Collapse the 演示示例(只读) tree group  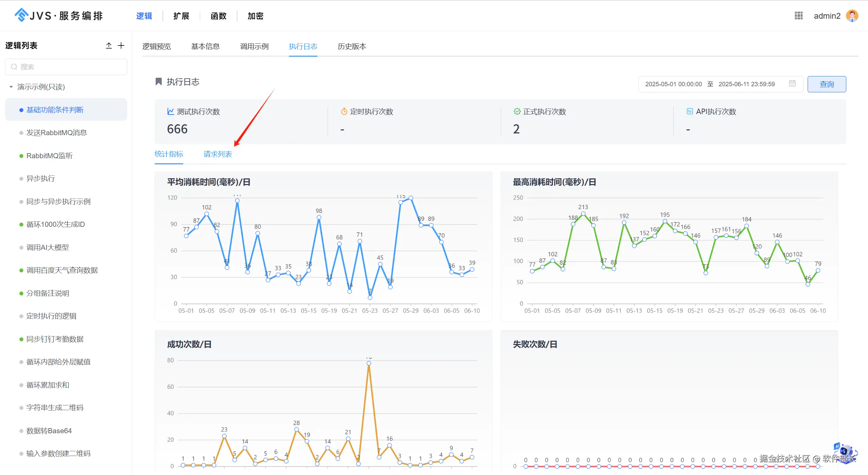coord(11,87)
